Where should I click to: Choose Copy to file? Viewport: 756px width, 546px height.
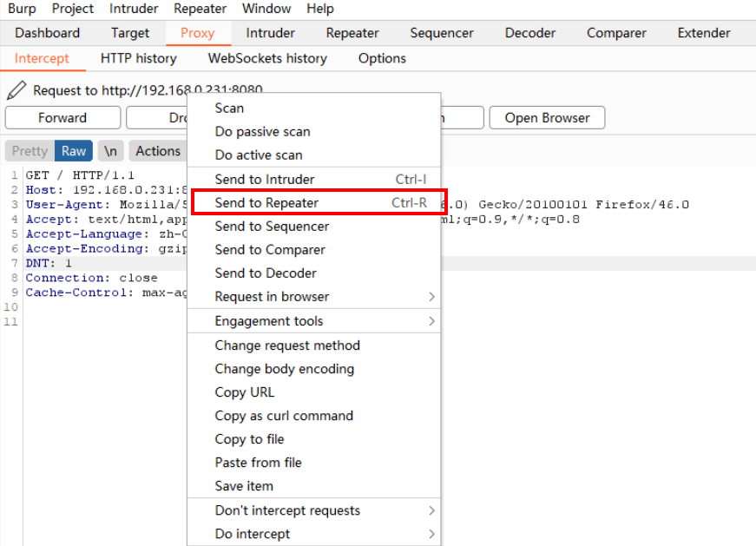tap(314, 439)
